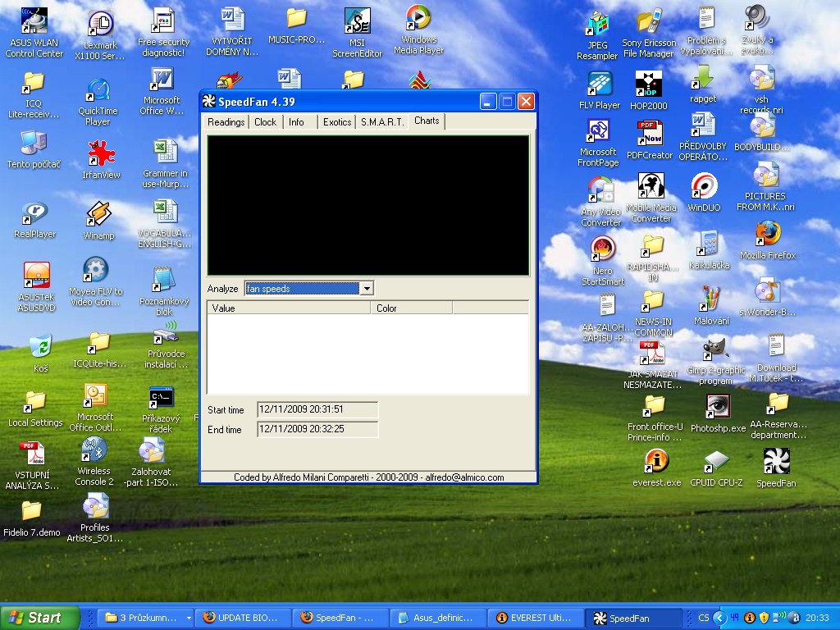This screenshot has height=630, width=840.
Task: Open the Local Settings folder
Action: (35, 409)
